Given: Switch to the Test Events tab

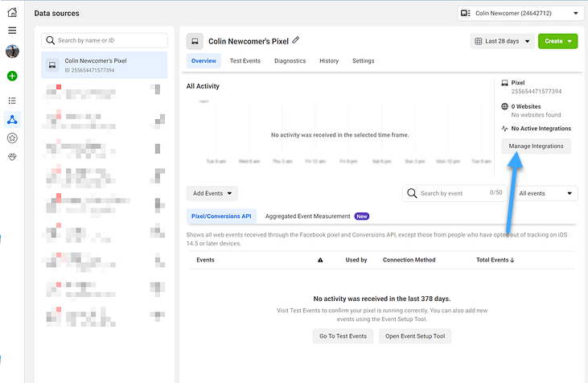Looking at the screenshot, I should 245,61.
